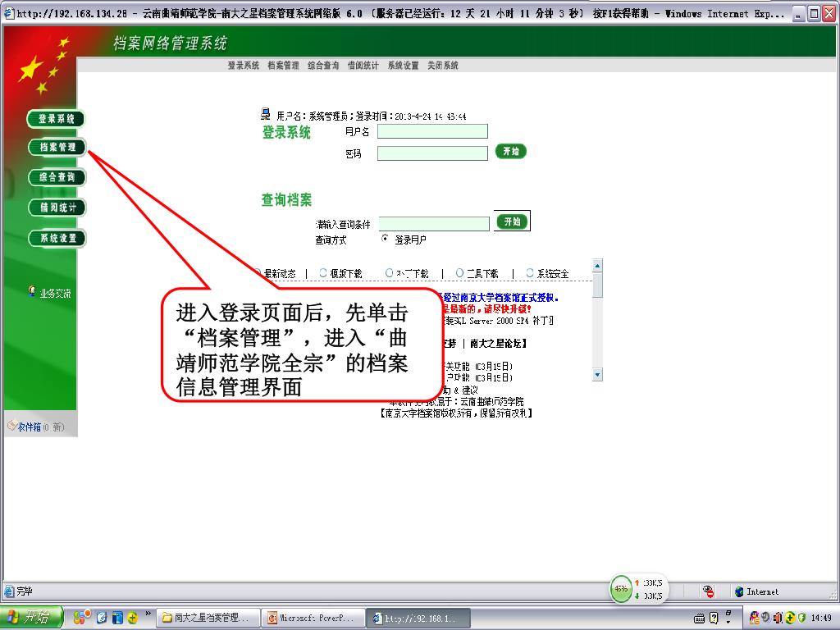Viewport: 840px width, 630px height.
Task: Select the 系统安全 radio option
Action: pos(530,272)
